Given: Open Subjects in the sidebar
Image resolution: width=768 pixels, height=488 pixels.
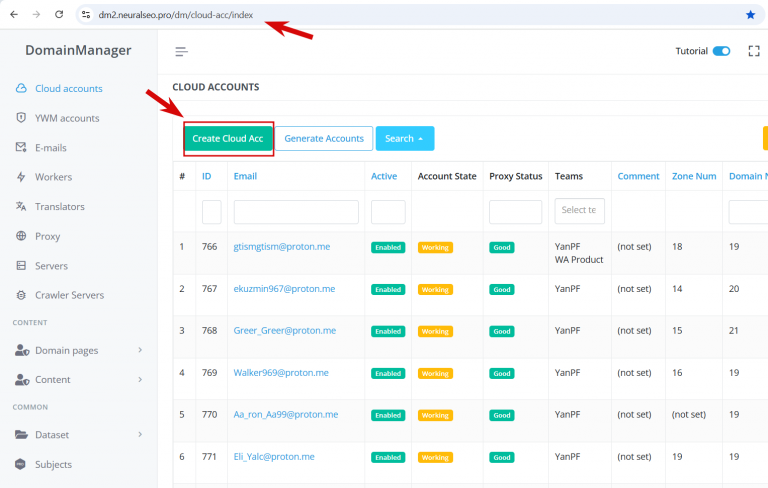Looking at the screenshot, I should pos(53,464).
